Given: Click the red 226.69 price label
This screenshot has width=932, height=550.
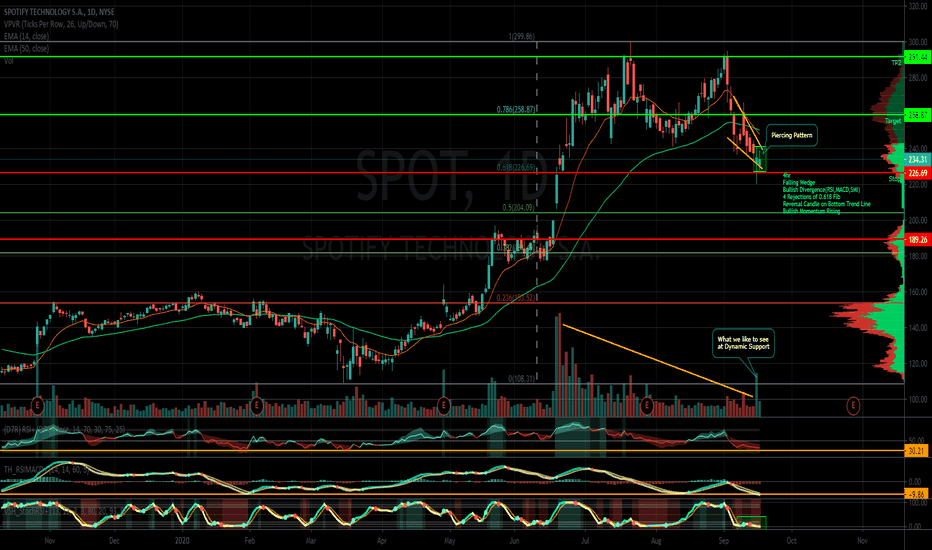Looking at the screenshot, I should click(x=917, y=173).
